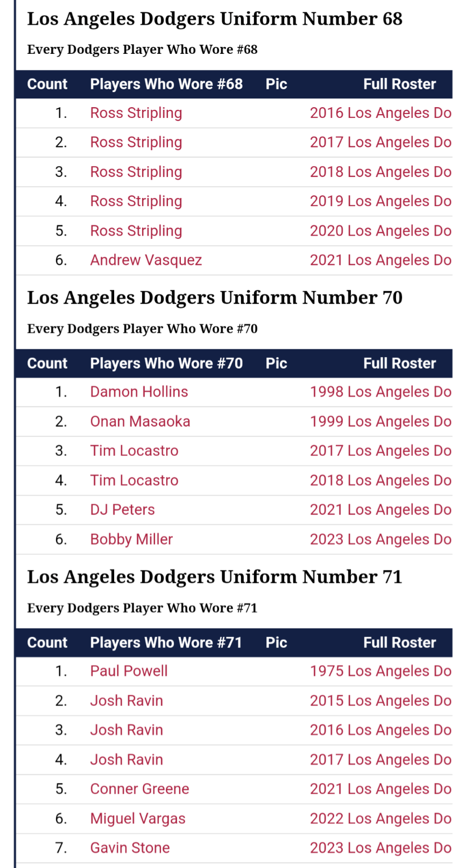Screen dimensions: 465x868
Task: Open the Damon Hollins player link
Action: [139, 392]
